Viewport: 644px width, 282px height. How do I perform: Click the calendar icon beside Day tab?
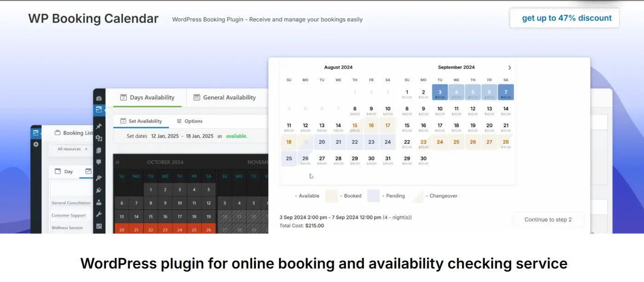(x=58, y=171)
